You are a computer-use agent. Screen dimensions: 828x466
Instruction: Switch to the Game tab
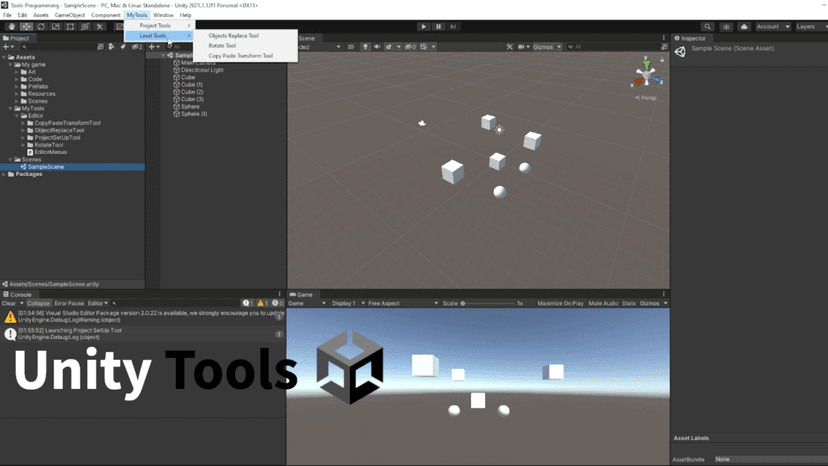click(301, 294)
